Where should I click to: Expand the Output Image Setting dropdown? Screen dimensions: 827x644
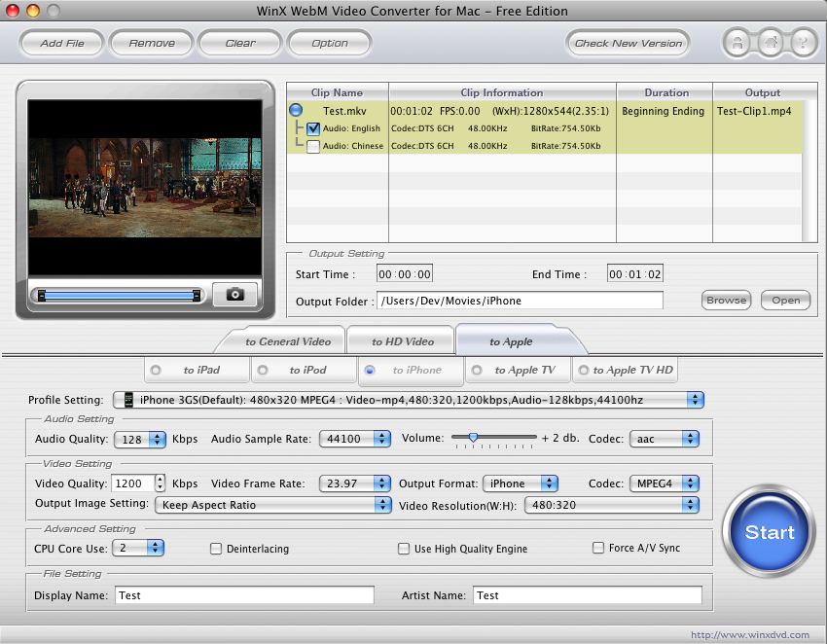pos(273,505)
